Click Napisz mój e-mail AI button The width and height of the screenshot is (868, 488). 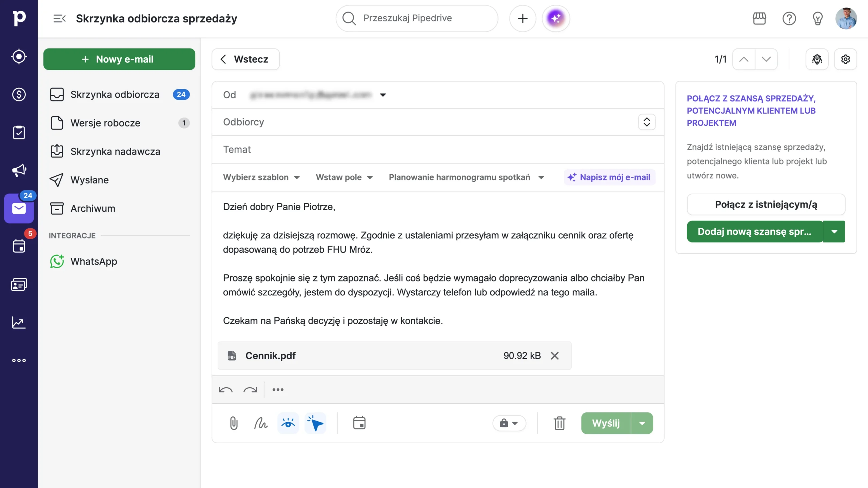tap(609, 177)
